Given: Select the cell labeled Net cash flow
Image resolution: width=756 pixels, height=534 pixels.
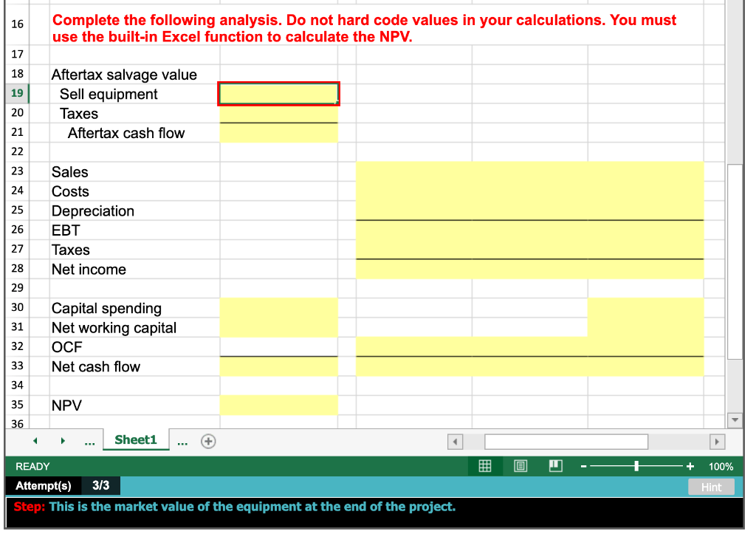Looking at the screenshot, I should [97, 366].
